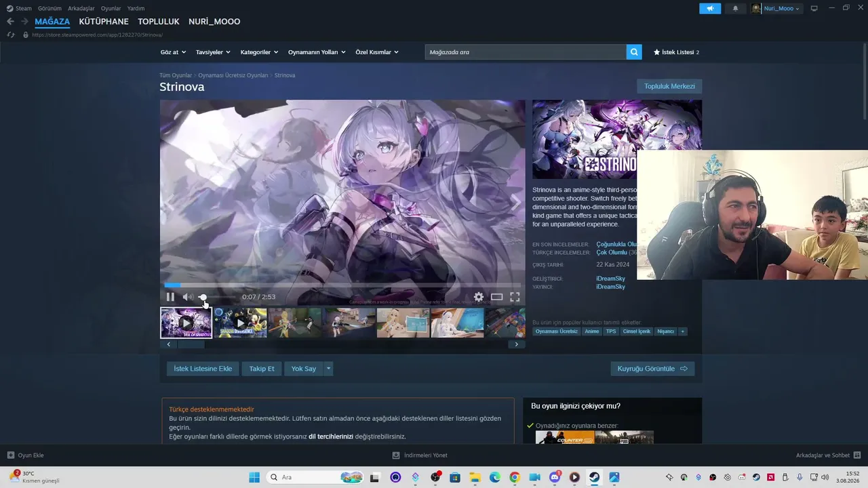The height and width of the screenshot is (488, 868).
Task: Adjust the trailer volume slider handle
Action: pyautogui.click(x=203, y=297)
